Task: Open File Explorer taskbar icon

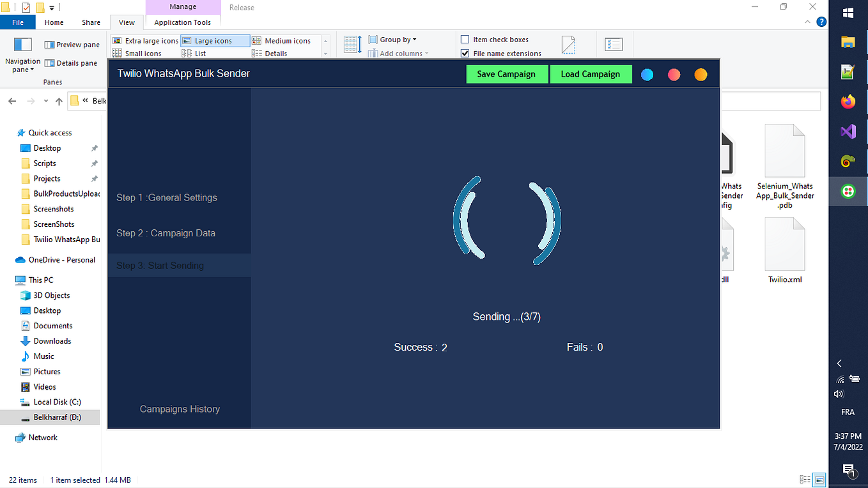Action: point(848,43)
